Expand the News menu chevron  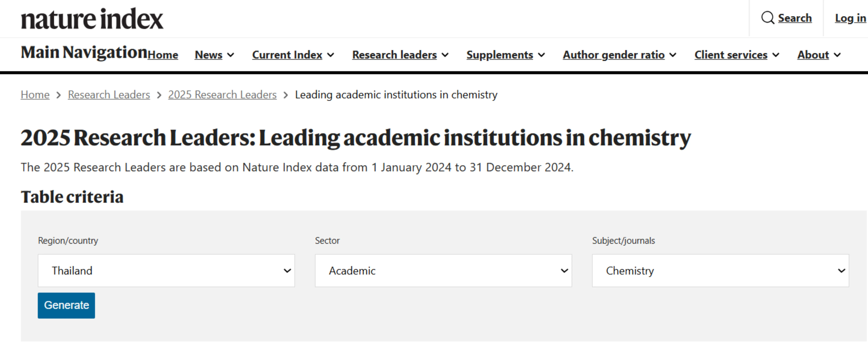(231, 55)
